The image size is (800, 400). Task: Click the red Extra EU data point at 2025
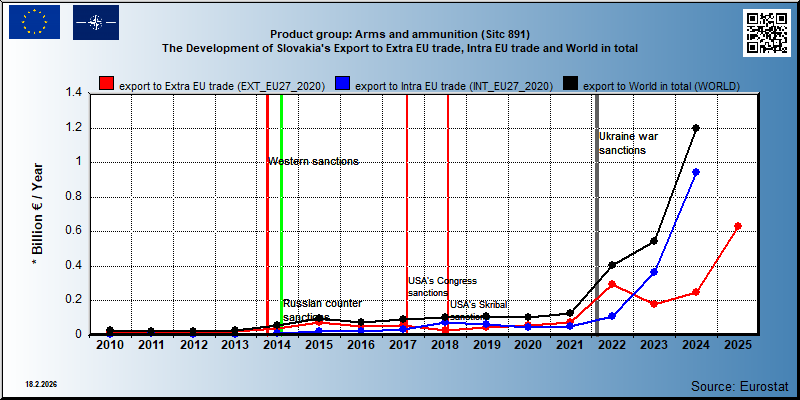tap(737, 226)
